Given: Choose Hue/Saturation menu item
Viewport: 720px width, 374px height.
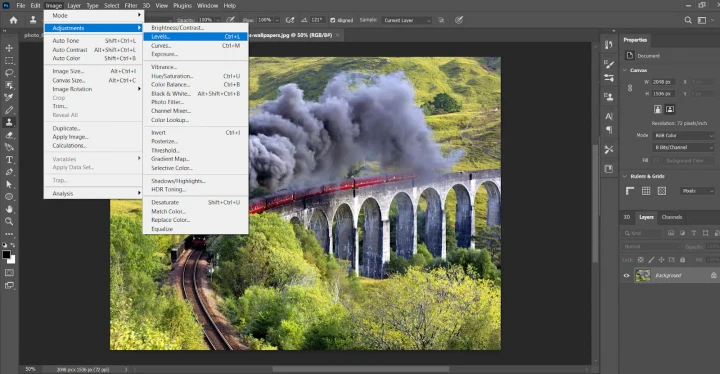Looking at the screenshot, I should pos(196,76).
